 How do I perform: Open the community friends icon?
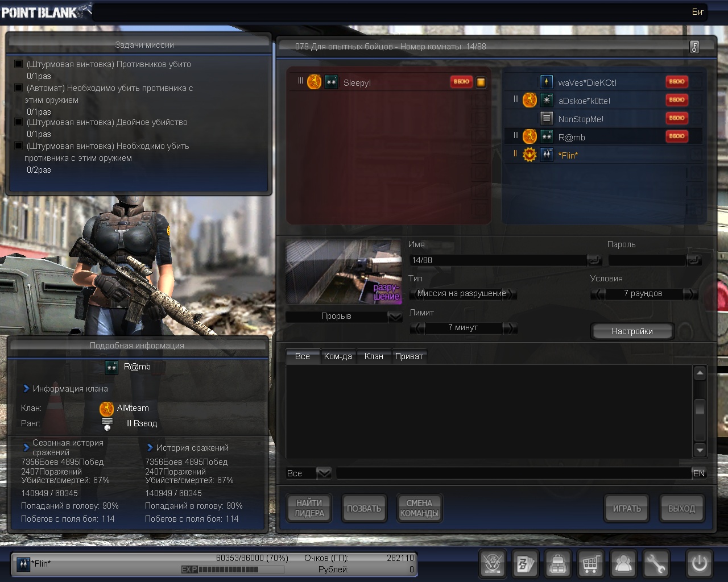[623, 564]
